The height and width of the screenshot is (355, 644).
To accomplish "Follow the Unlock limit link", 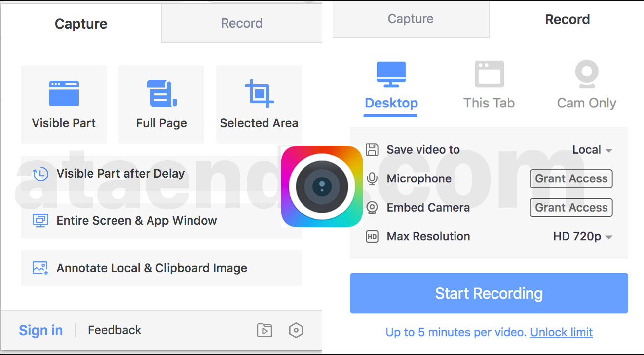I will click(562, 332).
